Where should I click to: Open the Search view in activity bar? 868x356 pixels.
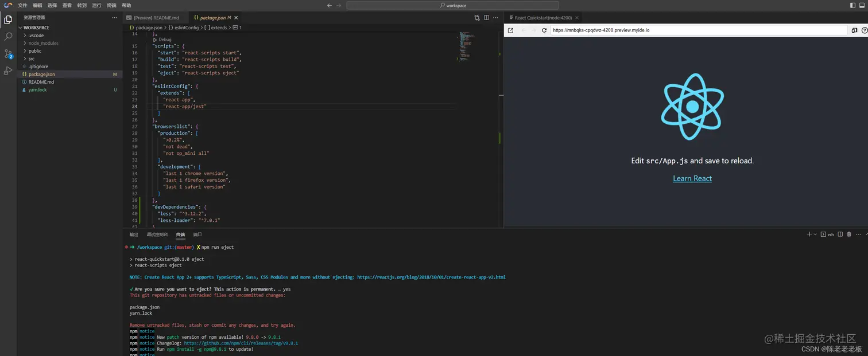pyautogui.click(x=8, y=37)
